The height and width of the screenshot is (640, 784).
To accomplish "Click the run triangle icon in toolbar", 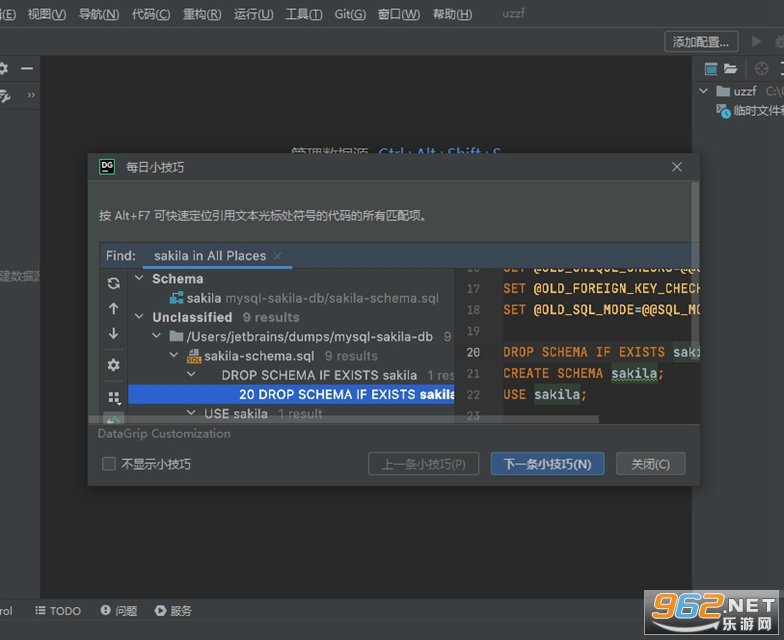I will (756, 41).
